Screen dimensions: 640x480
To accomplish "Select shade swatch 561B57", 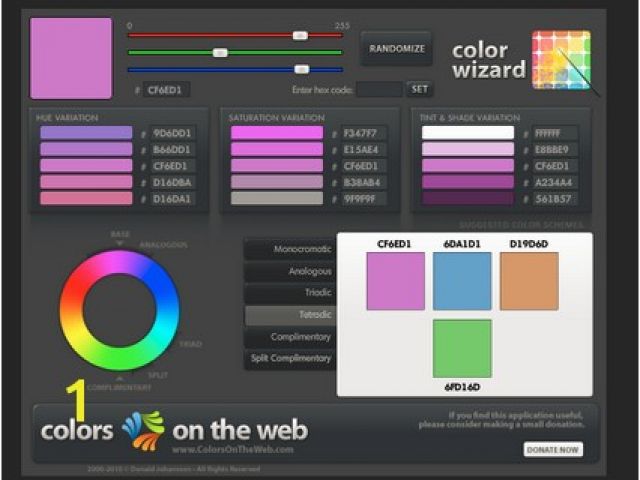I will [x=468, y=198].
